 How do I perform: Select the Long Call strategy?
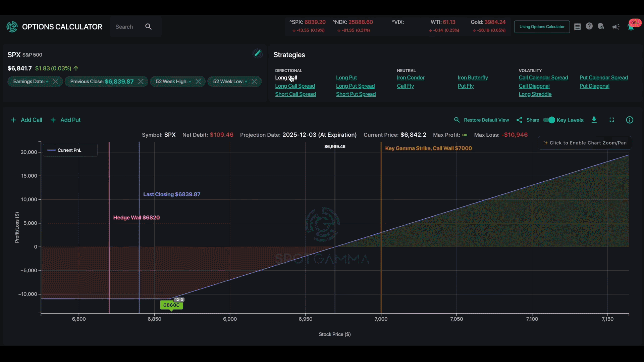[285, 78]
